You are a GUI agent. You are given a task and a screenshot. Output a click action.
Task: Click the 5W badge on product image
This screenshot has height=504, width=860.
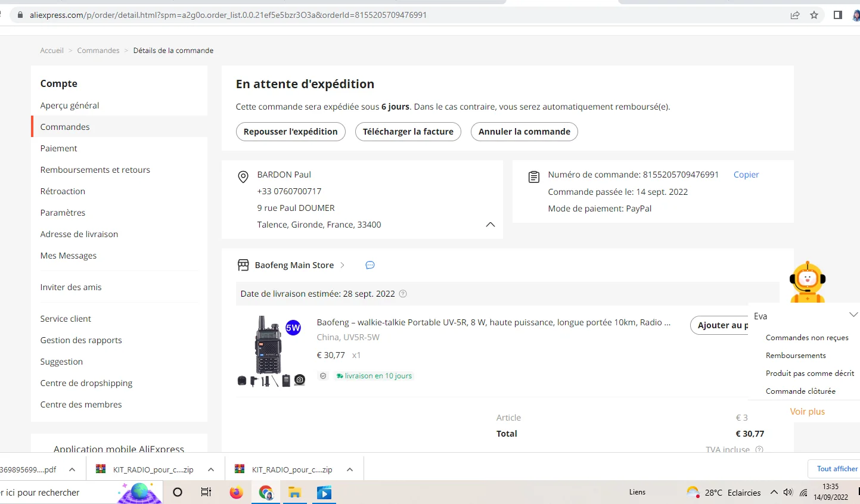(293, 328)
